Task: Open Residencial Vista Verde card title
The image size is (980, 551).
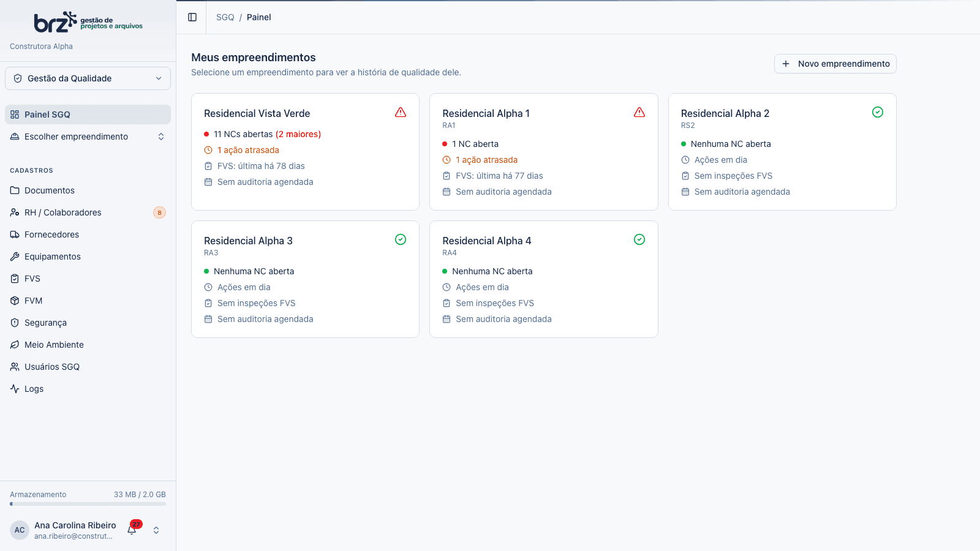Action: pyautogui.click(x=257, y=113)
